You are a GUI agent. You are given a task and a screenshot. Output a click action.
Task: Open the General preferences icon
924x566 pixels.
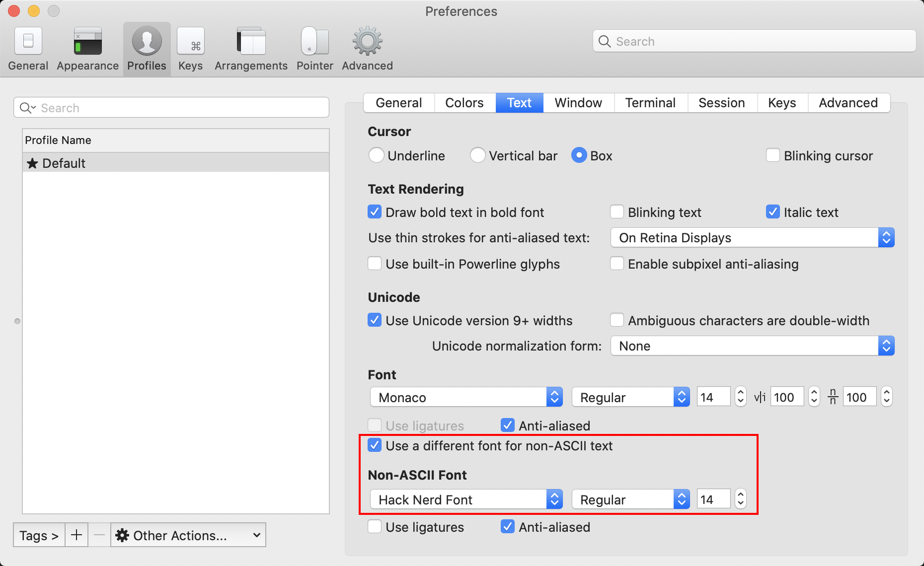tap(28, 42)
